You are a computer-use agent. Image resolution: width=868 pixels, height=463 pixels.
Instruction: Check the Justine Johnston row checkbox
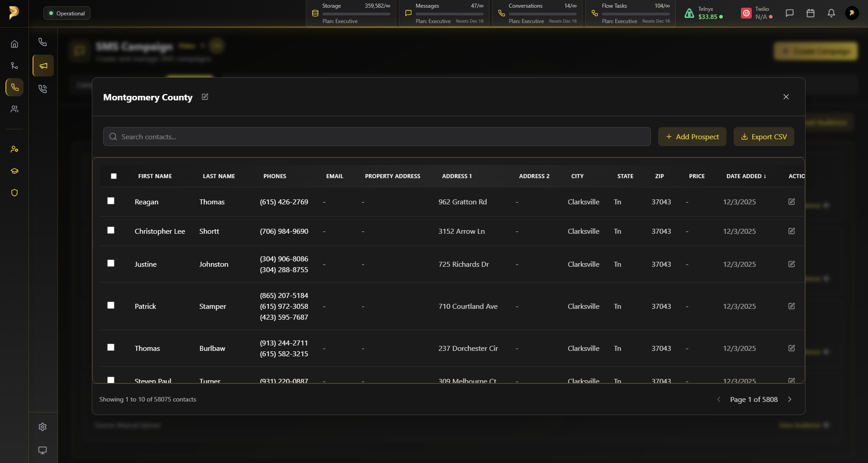[x=111, y=263]
